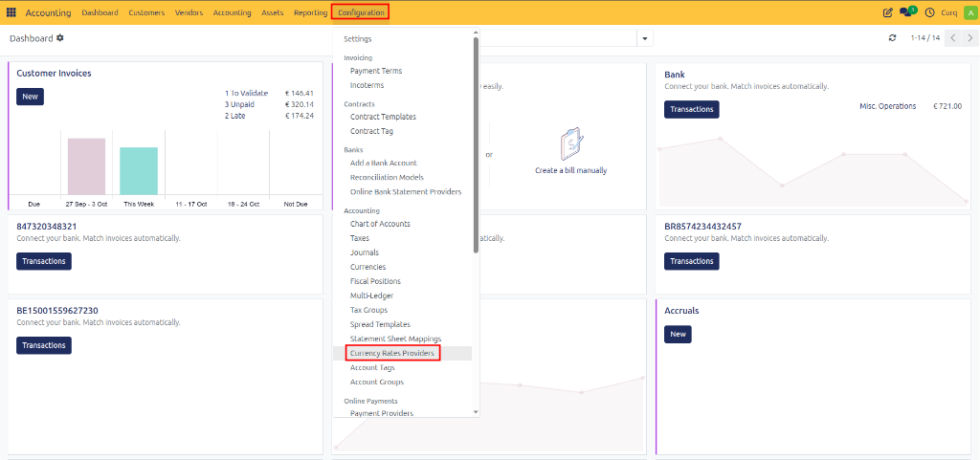Select Multi-Ledger entry

372,296
